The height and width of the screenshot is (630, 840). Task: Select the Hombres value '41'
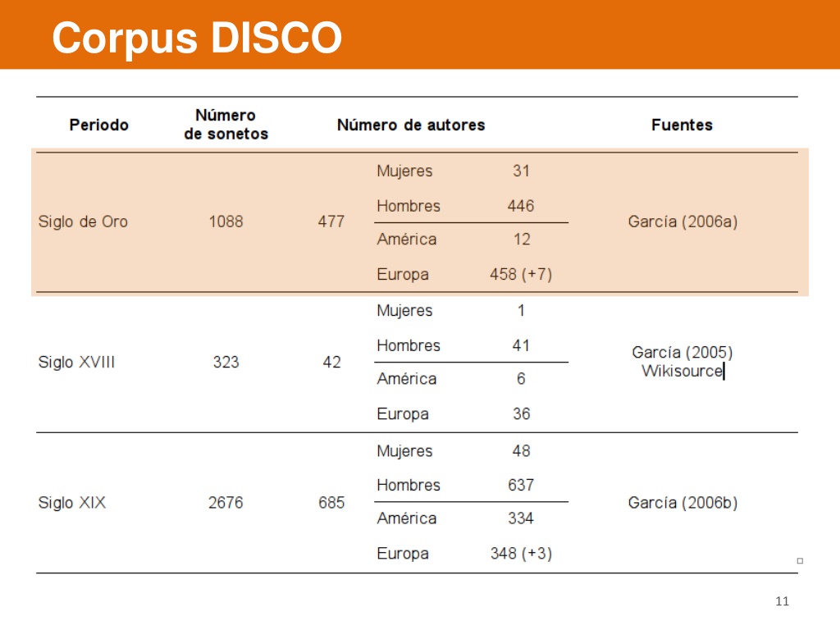pyautogui.click(x=521, y=345)
